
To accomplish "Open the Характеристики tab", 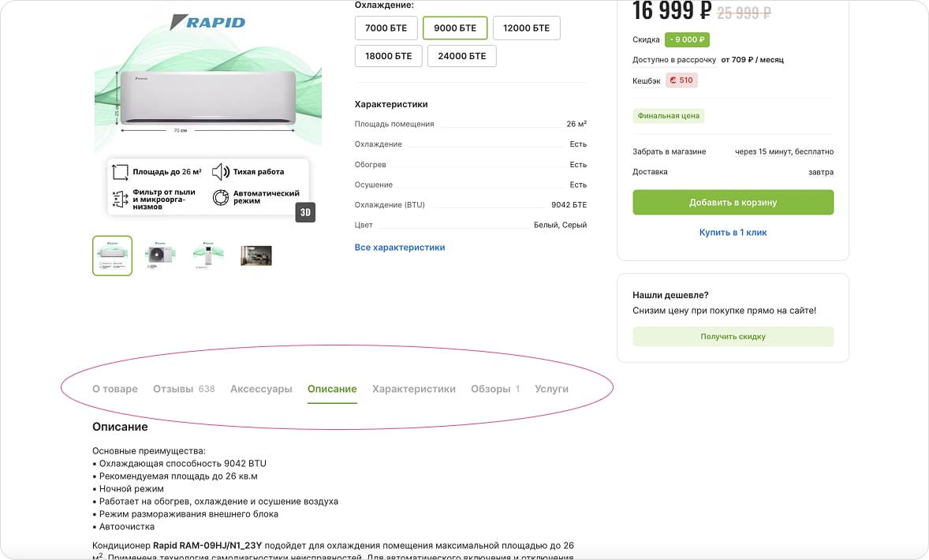I will tap(413, 389).
